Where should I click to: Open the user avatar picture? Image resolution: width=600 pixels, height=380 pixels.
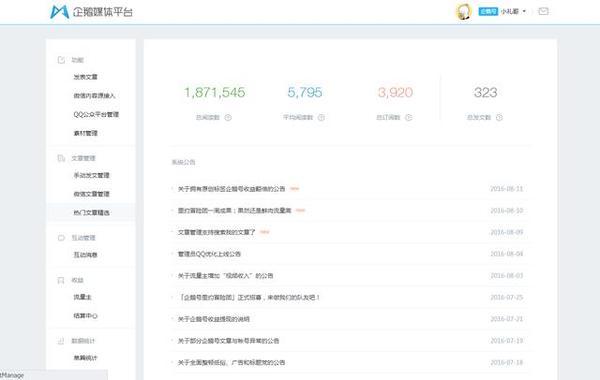tap(463, 11)
